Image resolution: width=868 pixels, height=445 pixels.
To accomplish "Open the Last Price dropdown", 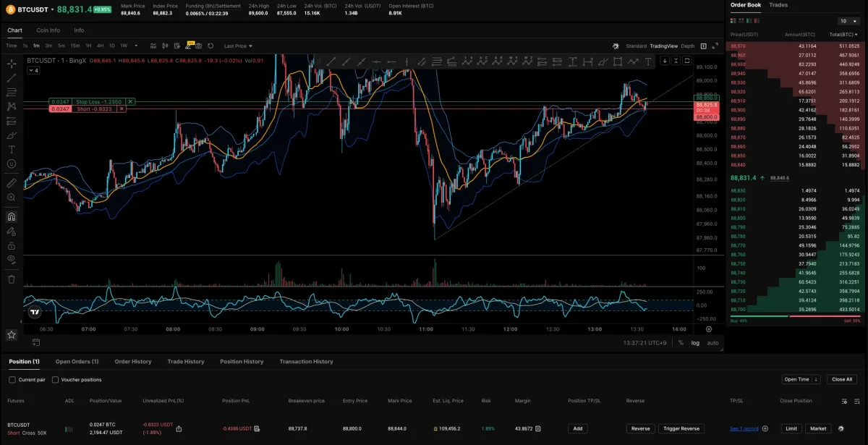I will pyautogui.click(x=238, y=46).
